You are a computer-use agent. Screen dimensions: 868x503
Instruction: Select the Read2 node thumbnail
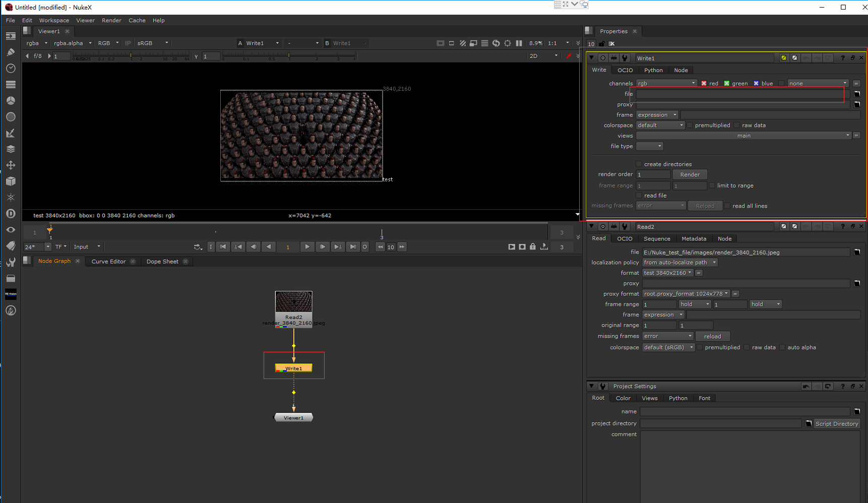293,302
